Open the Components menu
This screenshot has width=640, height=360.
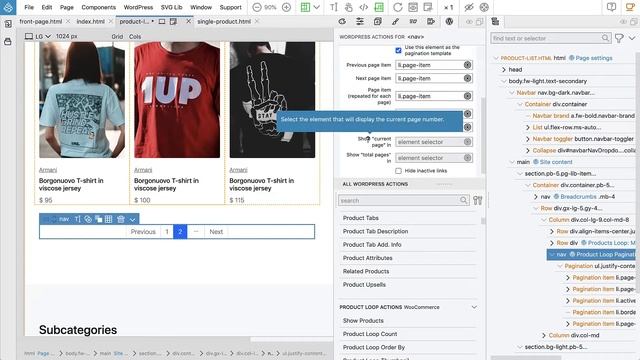click(98, 7)
